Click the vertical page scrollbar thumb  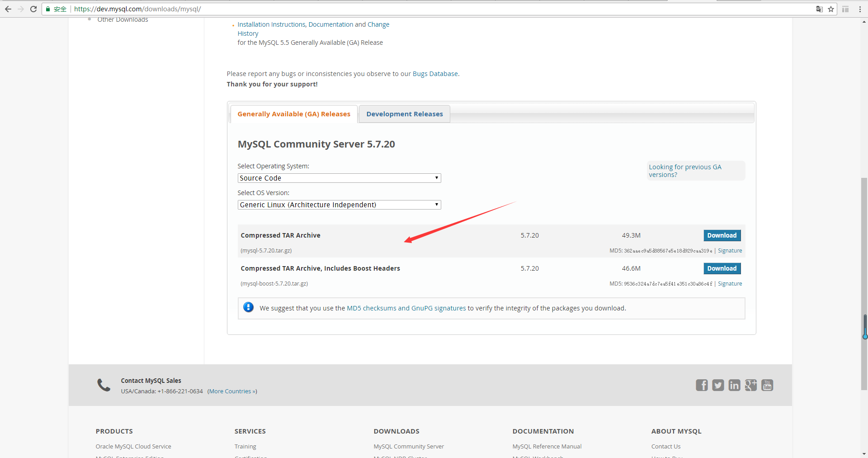click(x=864, y=283)
